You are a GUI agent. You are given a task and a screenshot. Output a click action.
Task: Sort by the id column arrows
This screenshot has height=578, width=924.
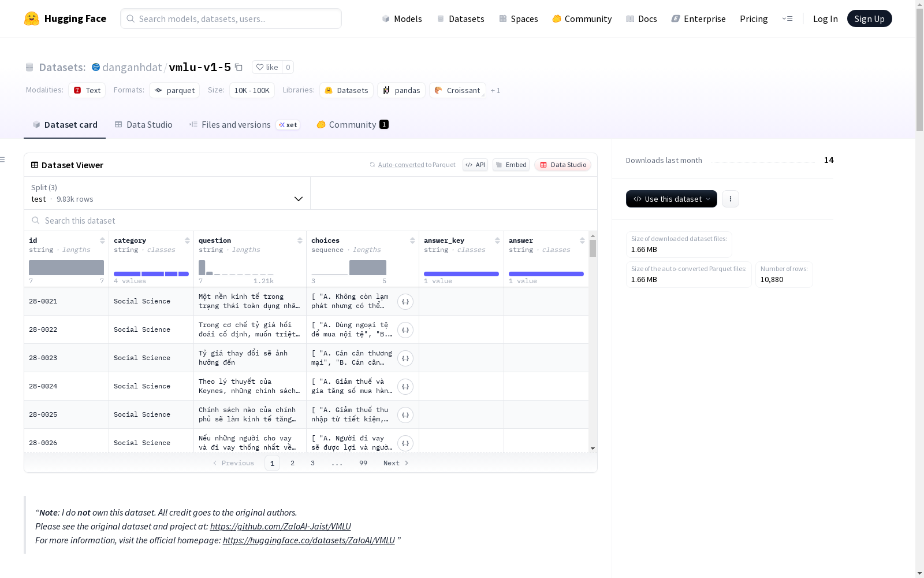pos(102,240)
